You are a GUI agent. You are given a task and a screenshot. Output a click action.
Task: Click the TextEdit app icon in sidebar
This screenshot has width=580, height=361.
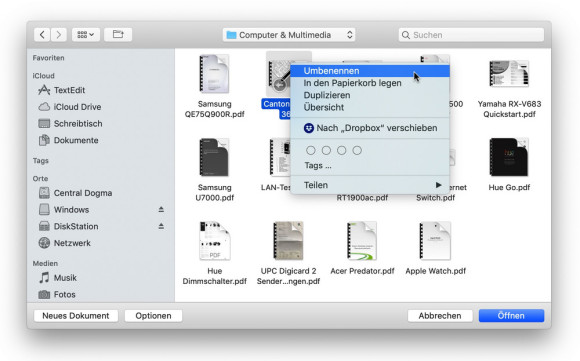pos(44,90)
